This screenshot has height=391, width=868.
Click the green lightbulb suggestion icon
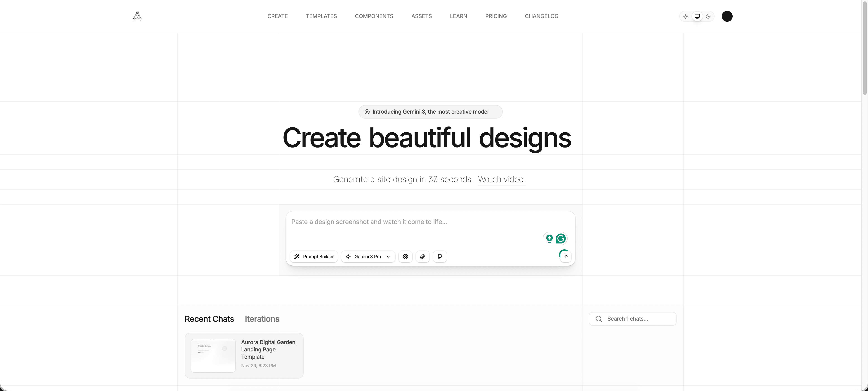549,238
